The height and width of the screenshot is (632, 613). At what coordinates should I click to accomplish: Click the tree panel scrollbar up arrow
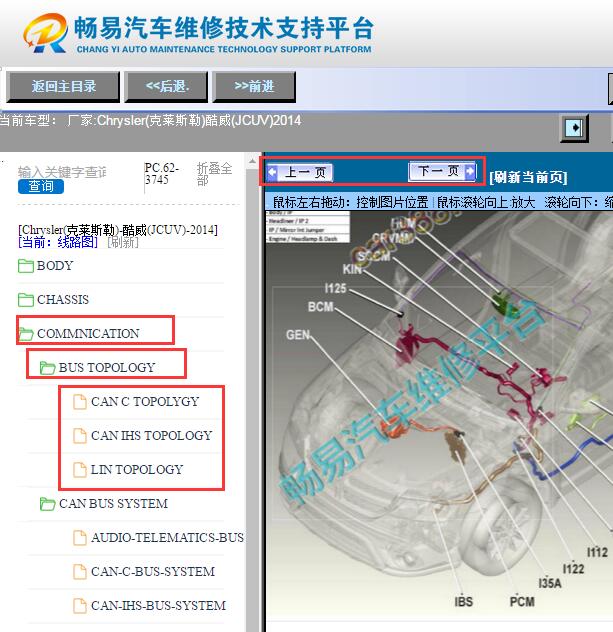(252, 162)
